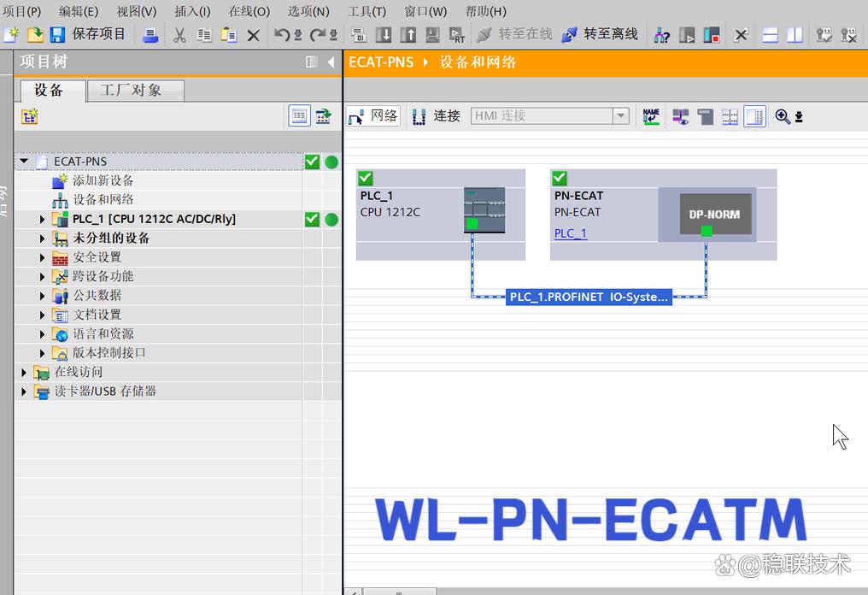This screenshot has height=595, width=868.
Task: Expand the 安全设置 folder
Action: click(42, 257)
